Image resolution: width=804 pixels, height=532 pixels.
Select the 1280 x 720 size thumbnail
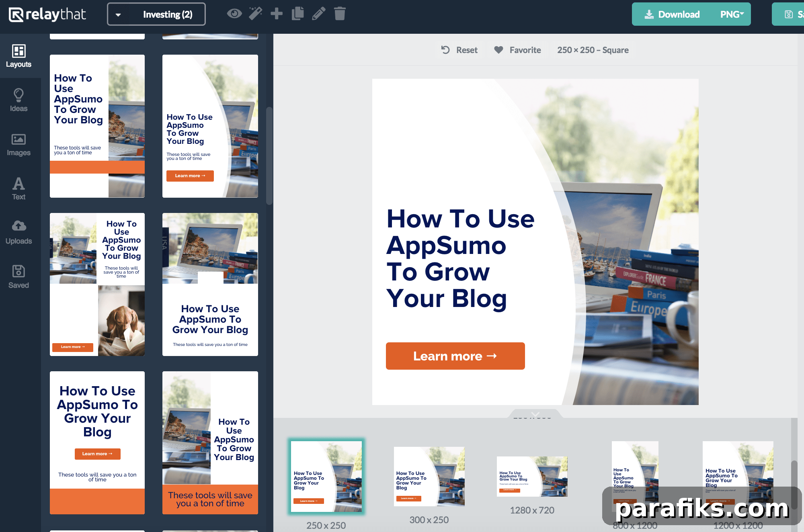coord(532,477)
